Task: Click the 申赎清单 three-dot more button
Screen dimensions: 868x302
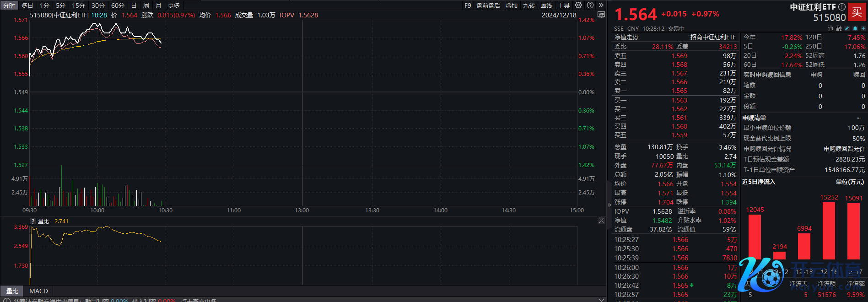Action: (x=858, y=118)
